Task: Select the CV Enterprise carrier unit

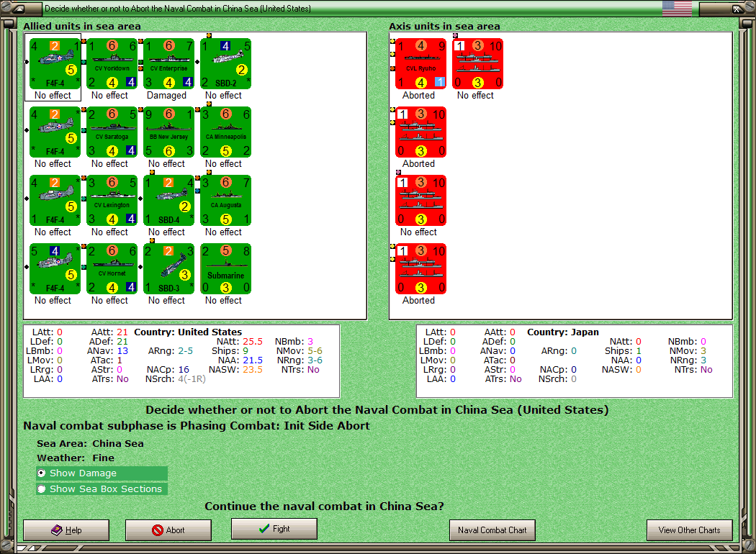Action: coord(168,63)
